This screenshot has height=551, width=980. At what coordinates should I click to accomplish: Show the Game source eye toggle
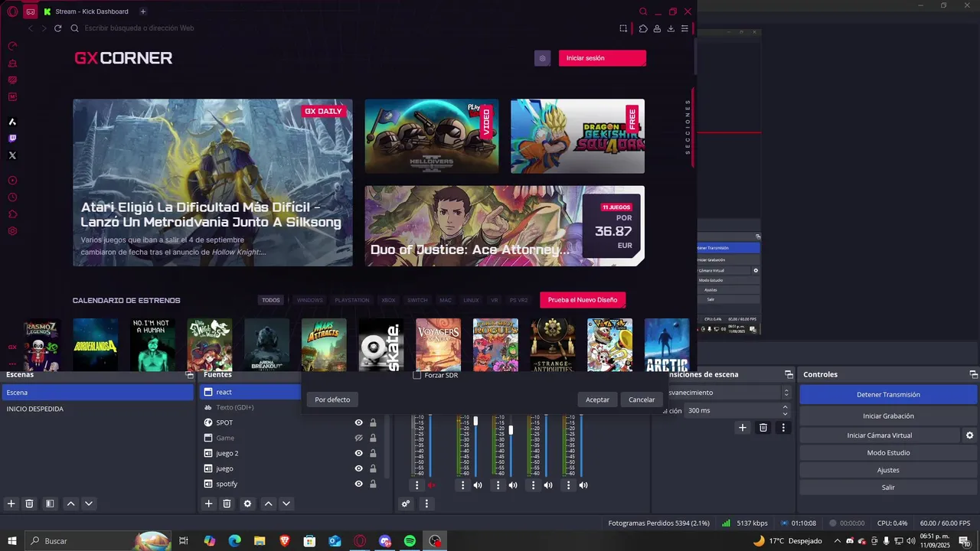(x=358, y=438)
